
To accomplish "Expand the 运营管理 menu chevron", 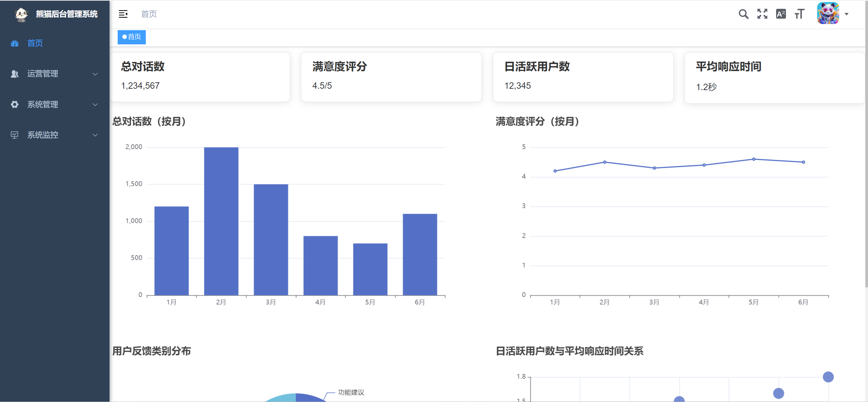I will point(95,74).
